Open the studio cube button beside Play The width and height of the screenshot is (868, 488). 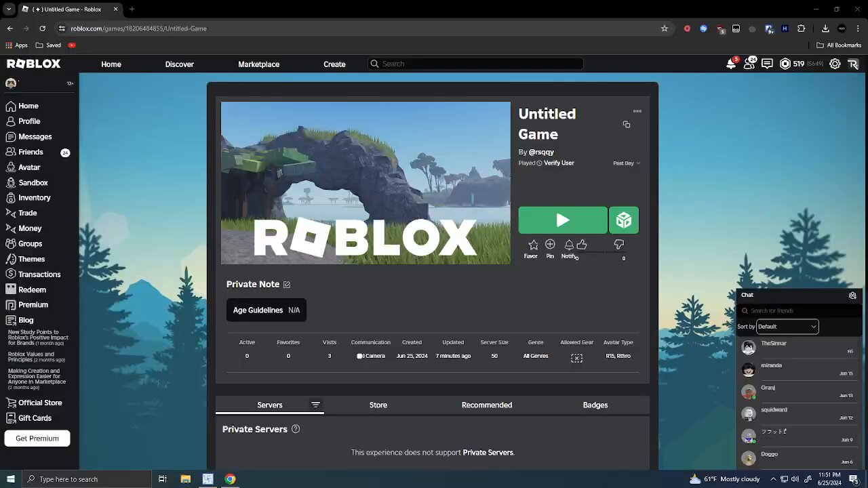tap(624, 220)
